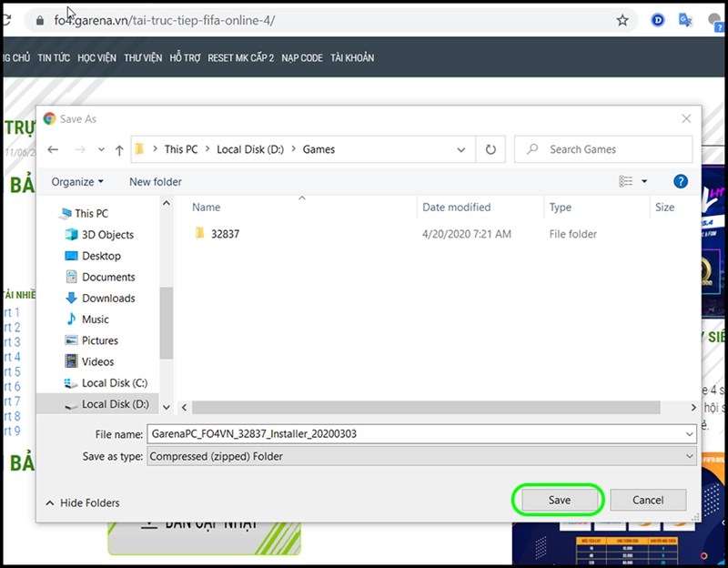Open the dialog Help question mark icon
728x568 pixels.
pyautogui.click(x=680, y=181)
